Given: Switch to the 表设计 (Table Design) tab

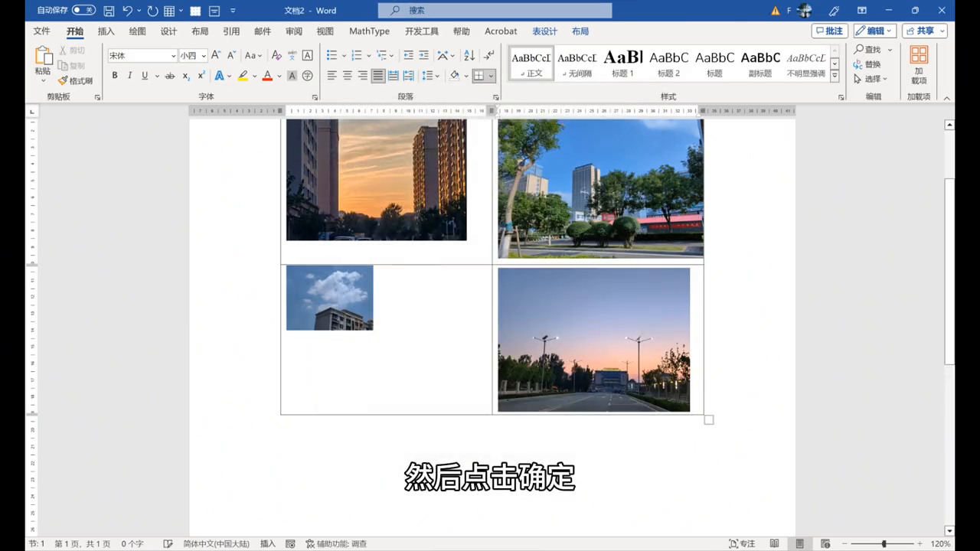Looking at the screenshot, I should 544,31.
